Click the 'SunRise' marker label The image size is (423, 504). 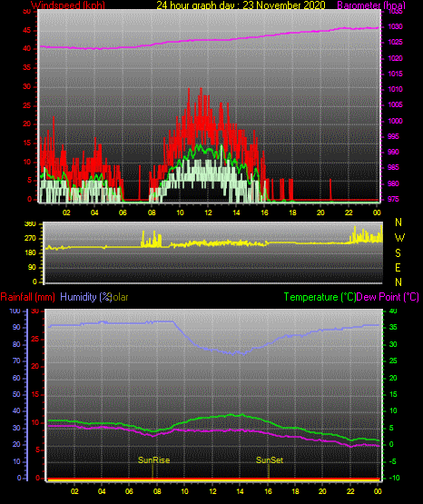pyautogui.click(x=153, y=460)
